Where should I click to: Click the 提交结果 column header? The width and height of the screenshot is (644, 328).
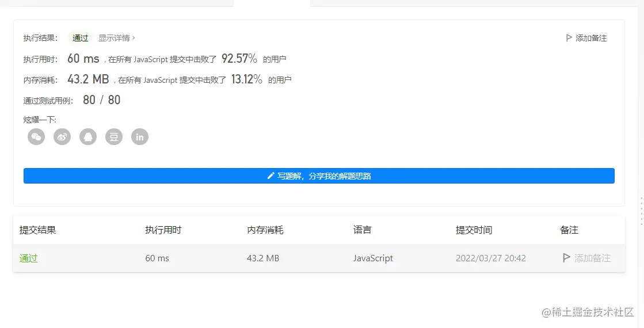pos(37,230)
